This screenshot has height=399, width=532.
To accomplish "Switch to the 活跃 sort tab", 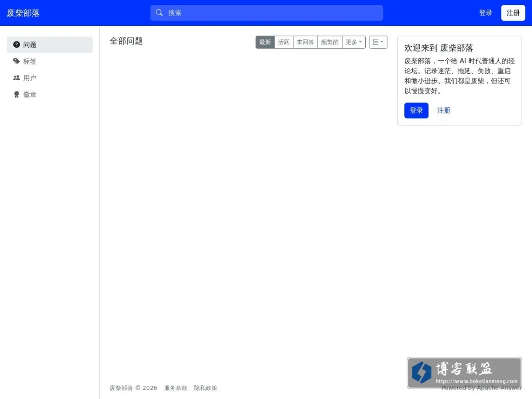I will 284,42.
